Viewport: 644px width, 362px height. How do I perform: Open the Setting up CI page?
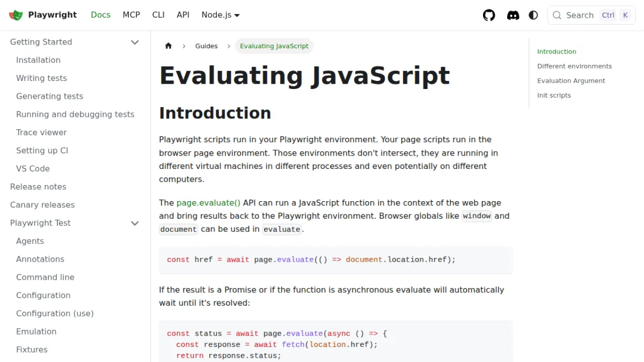click(x=42, y=151)
